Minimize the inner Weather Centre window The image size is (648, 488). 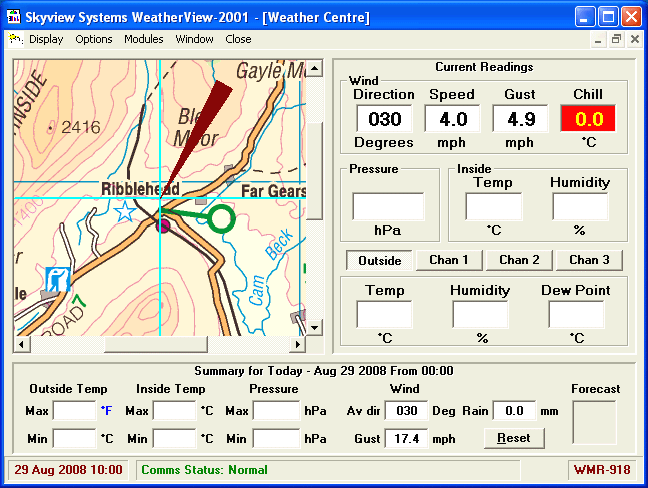[x=598, y=40]
